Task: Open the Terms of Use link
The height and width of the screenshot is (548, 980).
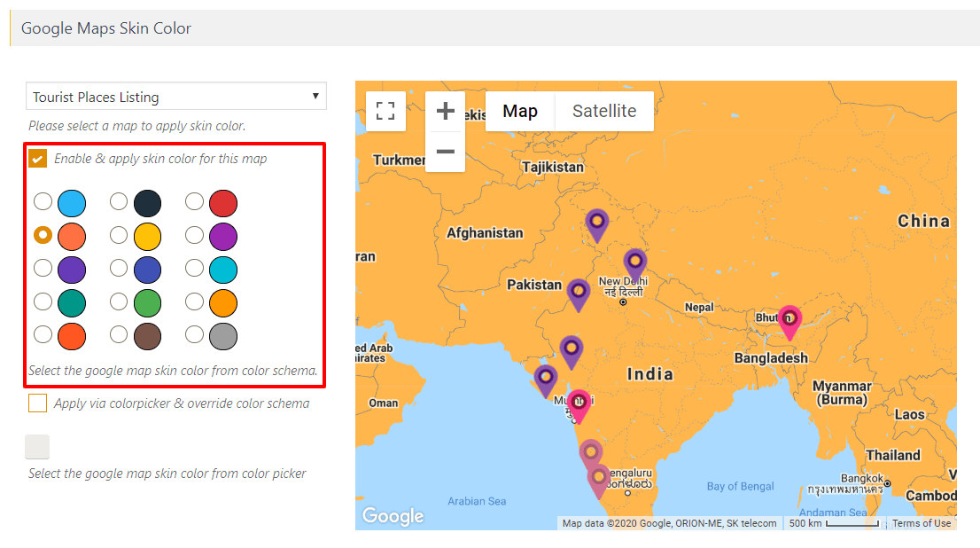Action: (922, 522)
